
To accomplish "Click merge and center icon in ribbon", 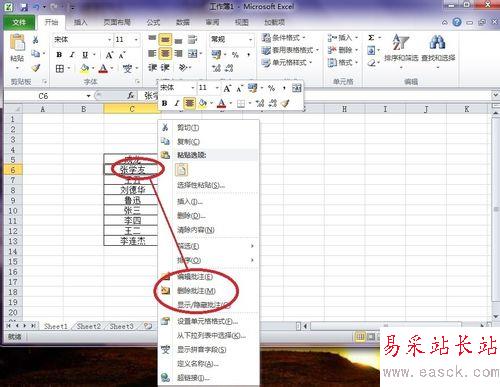I will (x=193, y=53).
